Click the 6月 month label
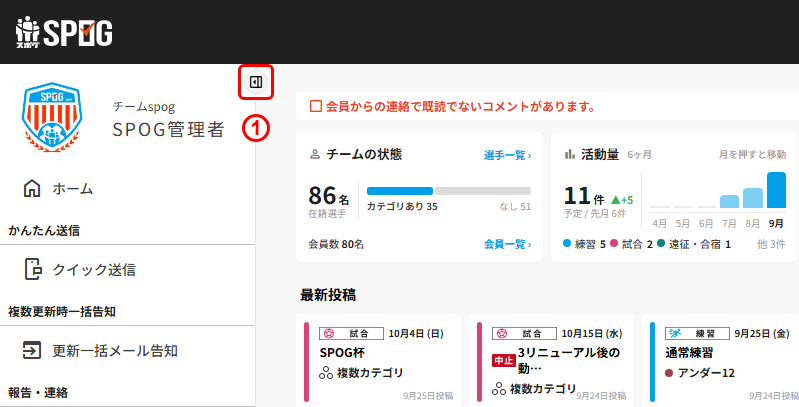Image resolution: width=799 pixels, height=407 pixels. 706,224
